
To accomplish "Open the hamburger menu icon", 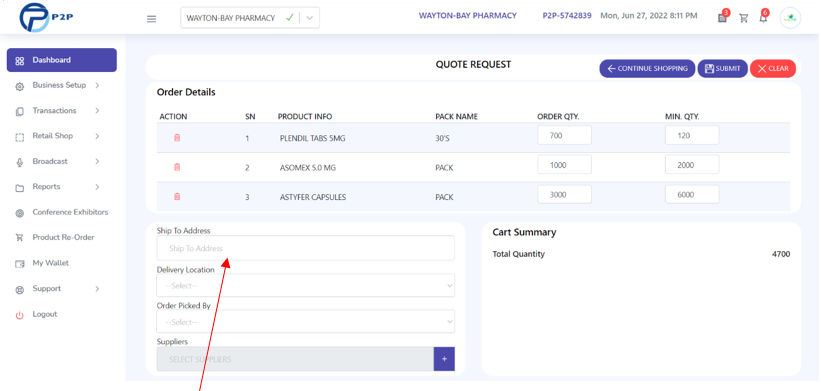I will (x=151, y=19).
